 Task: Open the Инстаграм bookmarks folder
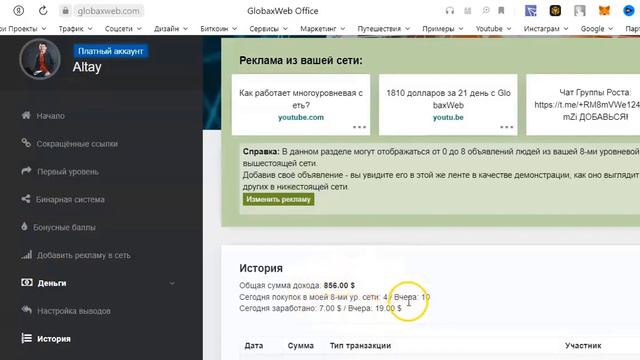click(x=546, y=29)
